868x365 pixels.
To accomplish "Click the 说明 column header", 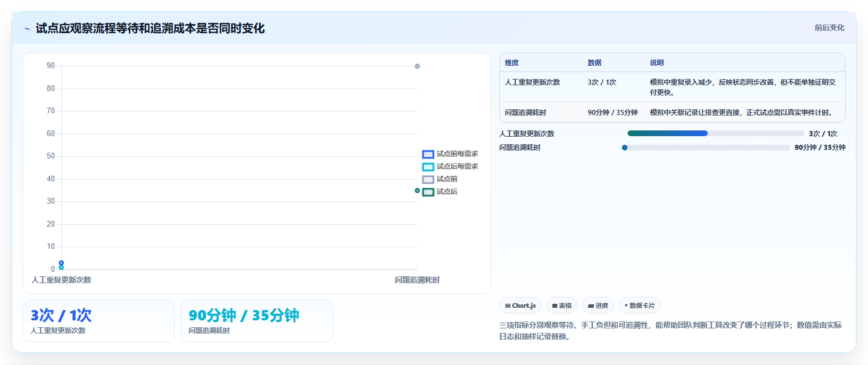I will [657, 63].
